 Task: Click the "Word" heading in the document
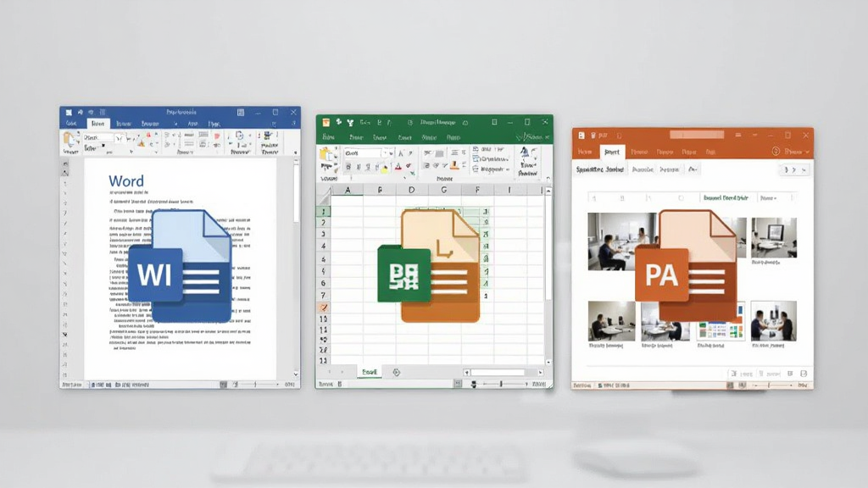(x=126, y=181)
